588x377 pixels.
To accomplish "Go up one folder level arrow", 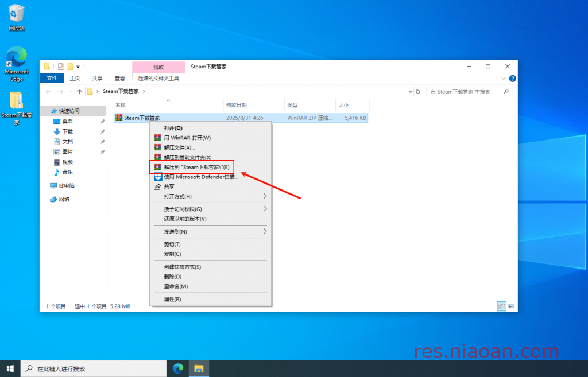I will click(79, 91).
